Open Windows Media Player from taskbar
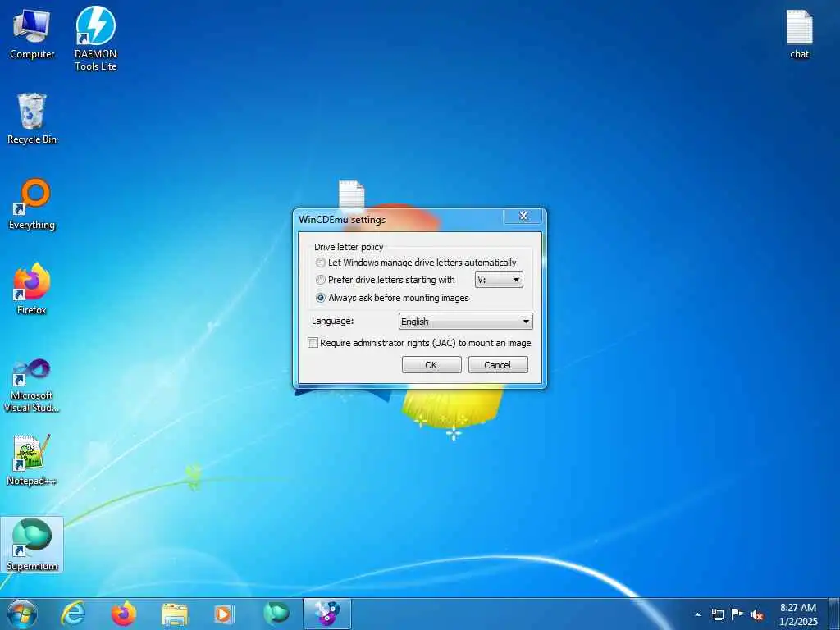The width and height of the screenshot is (840, 630). tap(225, 614)
